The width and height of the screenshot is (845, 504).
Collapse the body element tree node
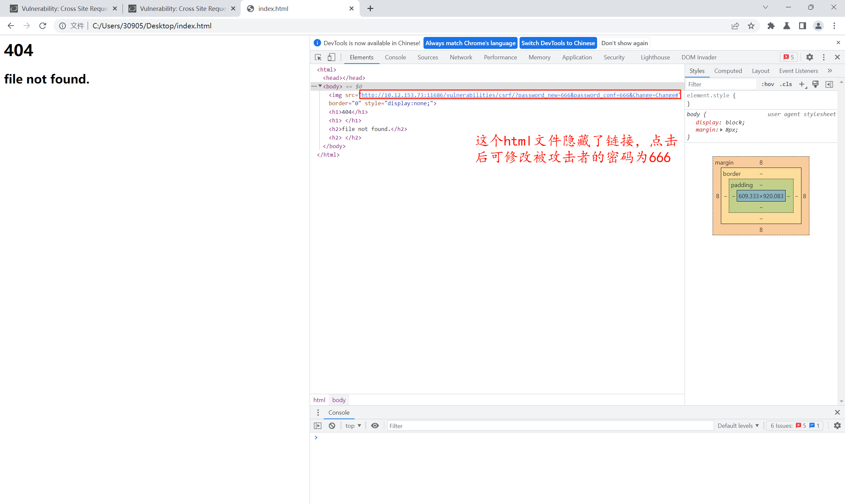point(320,86)
